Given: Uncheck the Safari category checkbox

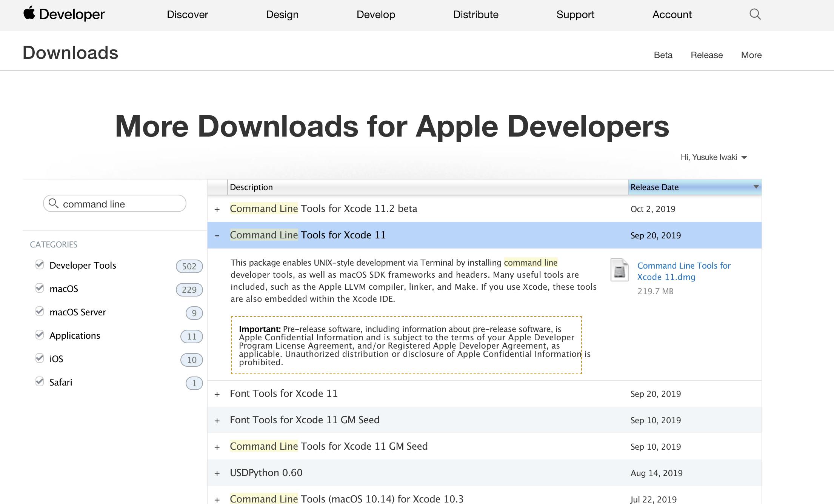Looking at the screenshot, I should pyautogui.click(x=40, y=382).
